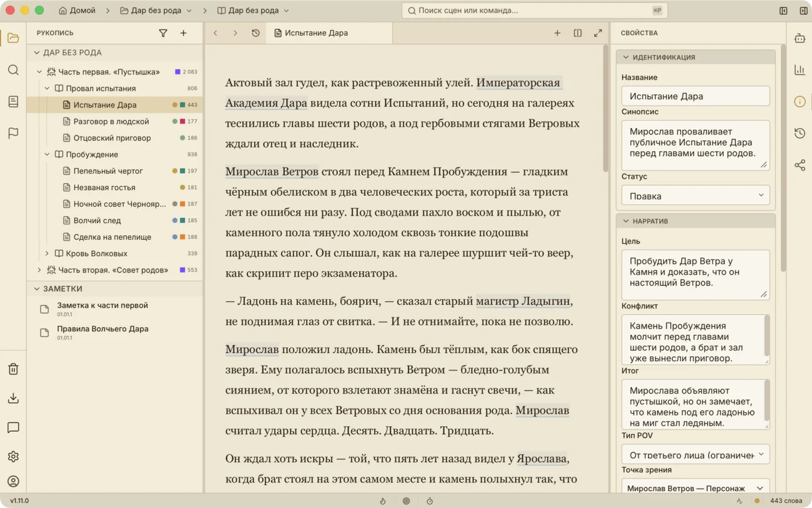The height and width of the screenshot is (508, 812).
Task: Open scene history clock icon in tab bar
Action: tap(255, 33)
